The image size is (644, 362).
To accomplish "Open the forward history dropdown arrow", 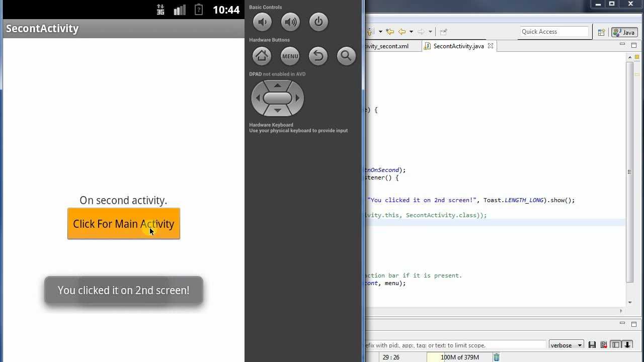I will (430, 32).
